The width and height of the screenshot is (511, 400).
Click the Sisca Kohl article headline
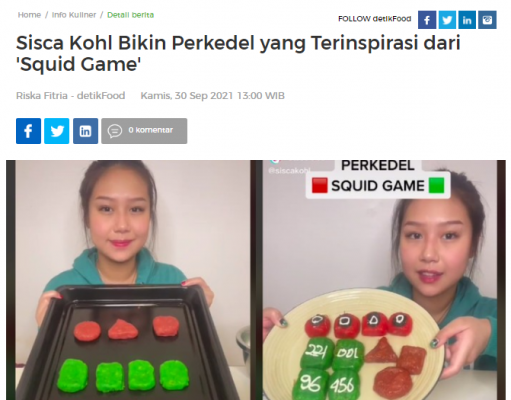238,53
